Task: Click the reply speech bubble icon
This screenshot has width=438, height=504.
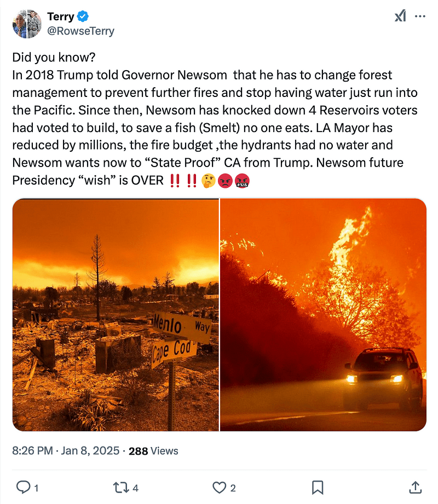Action: click(x=23, y=487)
